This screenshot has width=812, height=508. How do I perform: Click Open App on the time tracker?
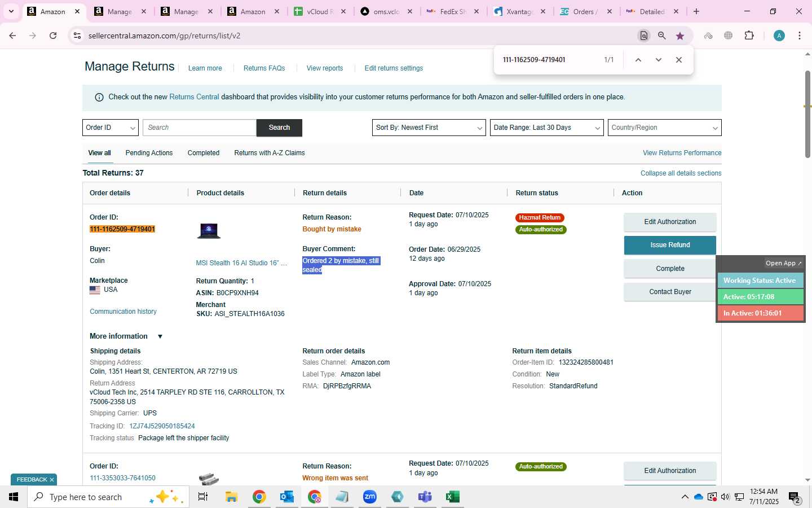pos(783,263)
